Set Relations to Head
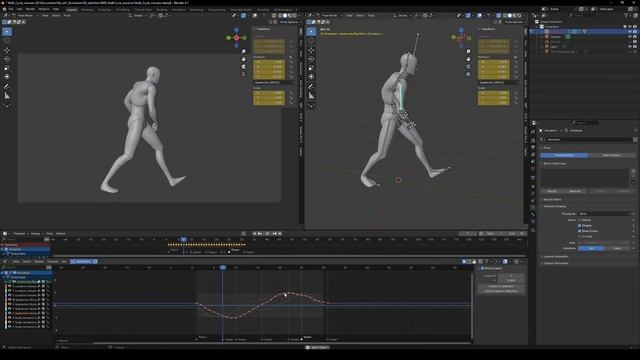This screenshot has height=360, width=640. pos(618,248)
